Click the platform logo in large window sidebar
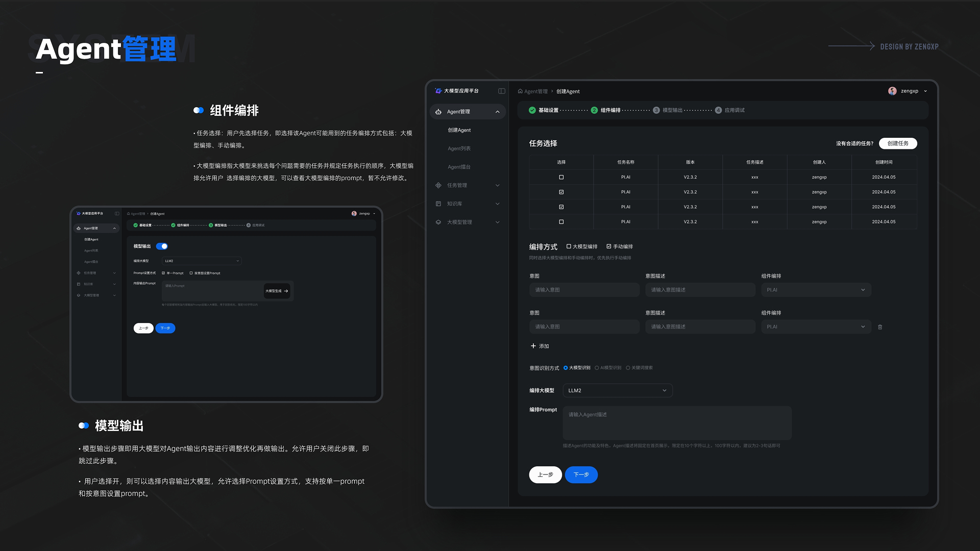This screenshot has width=980, height=551. 438,91
